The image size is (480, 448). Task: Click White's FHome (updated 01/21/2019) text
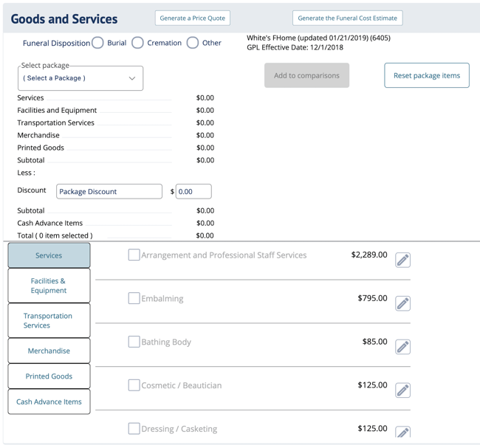318,38
